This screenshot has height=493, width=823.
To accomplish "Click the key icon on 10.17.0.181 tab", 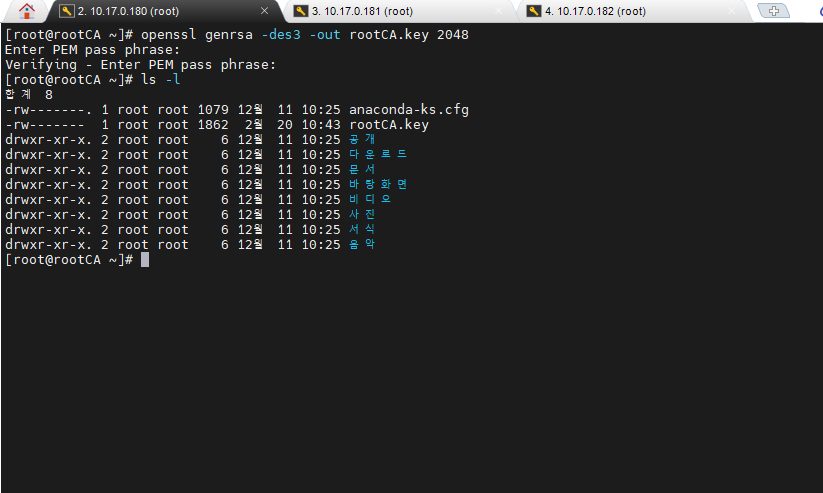I will click(301, 11).
